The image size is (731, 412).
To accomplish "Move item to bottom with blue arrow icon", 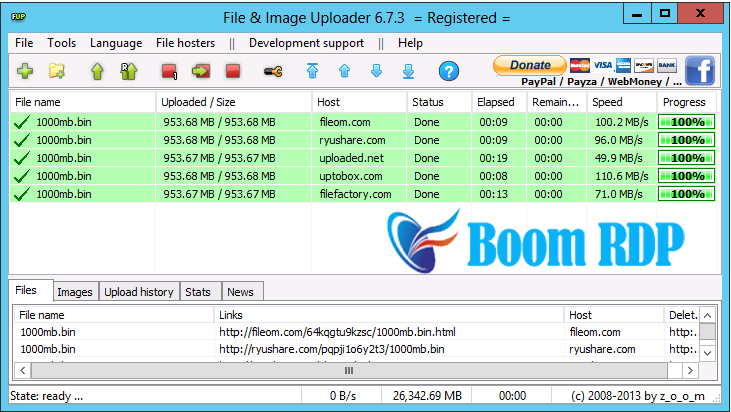I will [408, 71].
